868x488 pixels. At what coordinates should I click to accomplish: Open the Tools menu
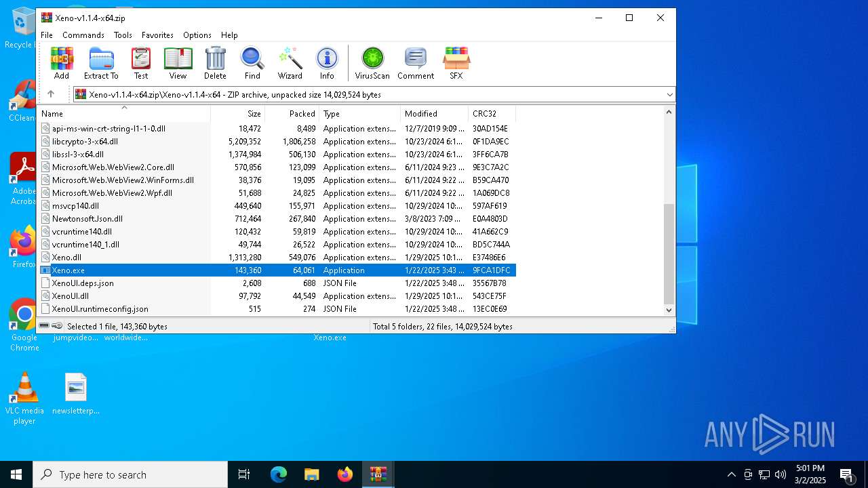pyautogui.click(x=123, y=35)
